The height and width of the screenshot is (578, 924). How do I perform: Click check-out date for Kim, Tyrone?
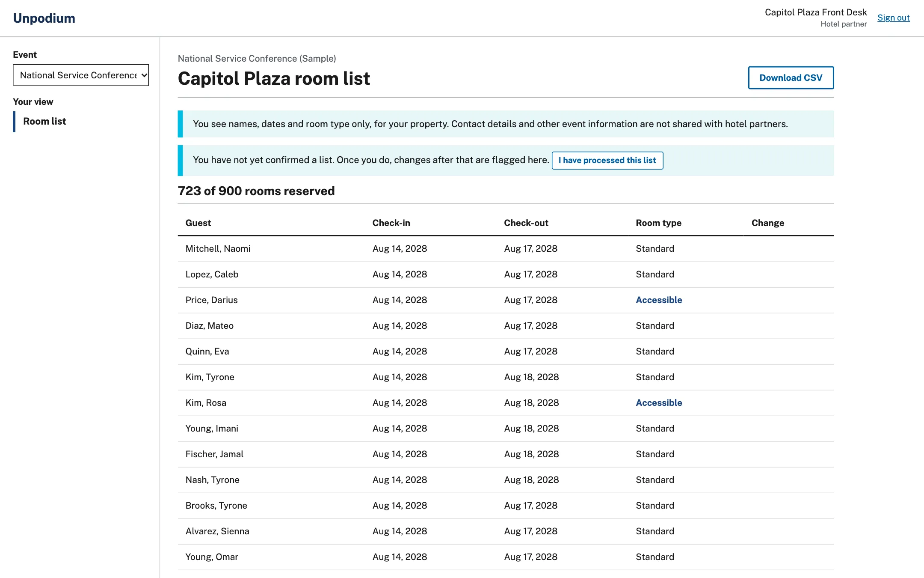531,377
